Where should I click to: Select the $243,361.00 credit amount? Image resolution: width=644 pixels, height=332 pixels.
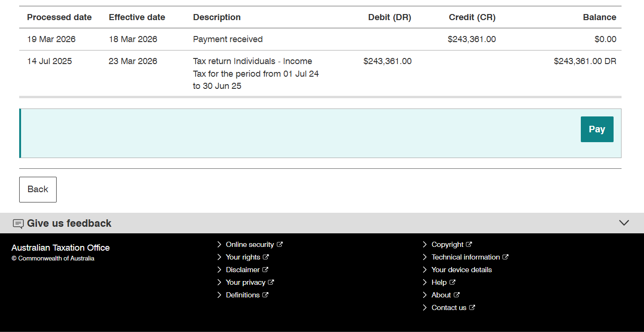coord(472,39)
